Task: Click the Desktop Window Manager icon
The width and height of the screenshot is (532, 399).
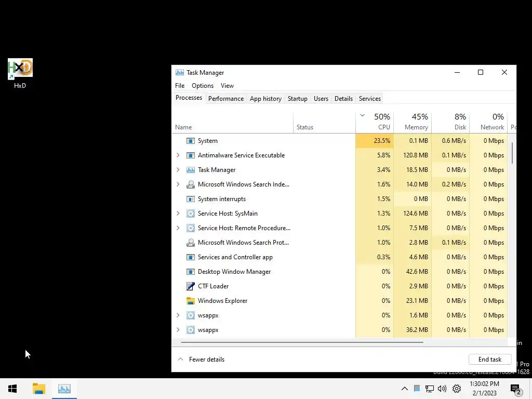Action: point(191,272)
